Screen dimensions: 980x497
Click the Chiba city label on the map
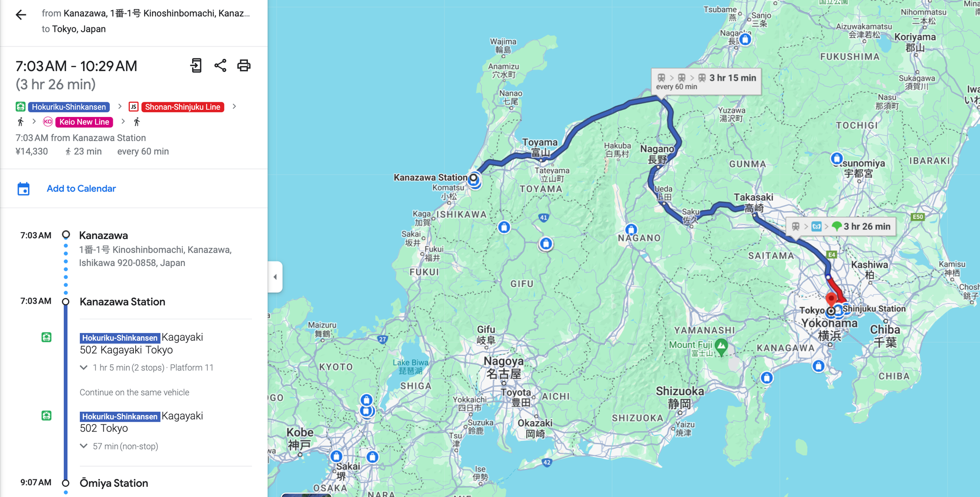pyautogui.click(x=885, y=335)
